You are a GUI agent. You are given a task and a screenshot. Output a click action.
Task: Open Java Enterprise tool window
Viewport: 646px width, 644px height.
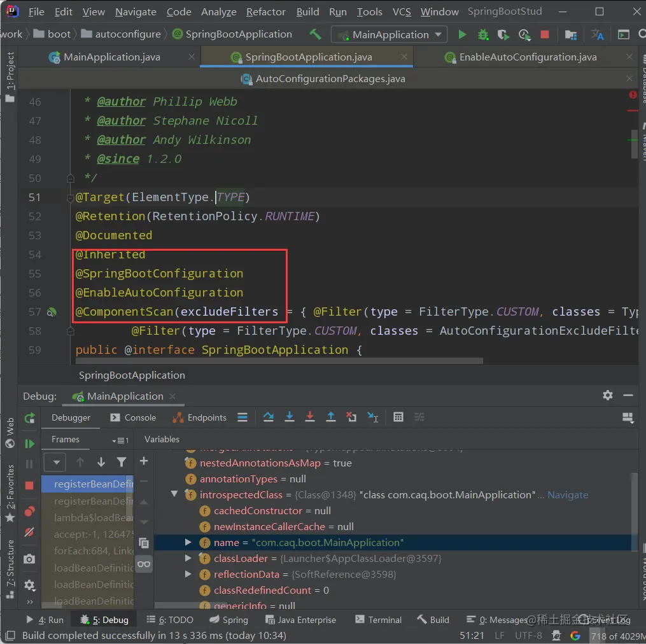[x=300, y=620]
